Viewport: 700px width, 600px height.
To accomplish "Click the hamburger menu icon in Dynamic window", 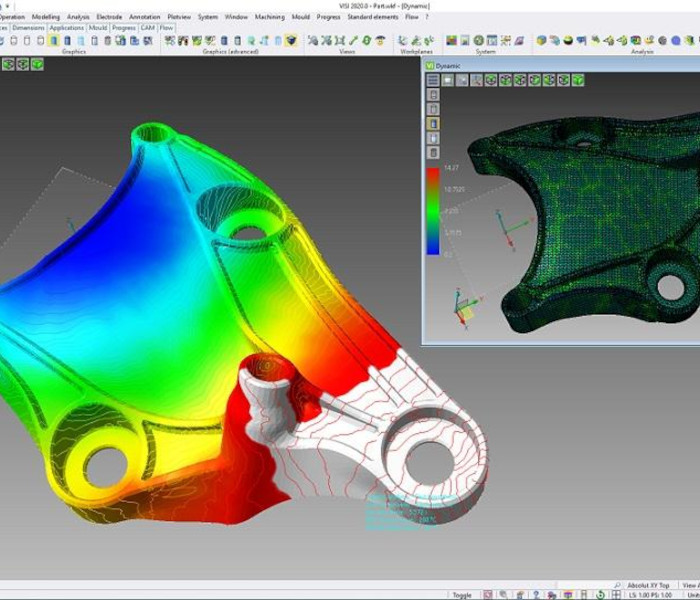I will (x=433, y=80).
